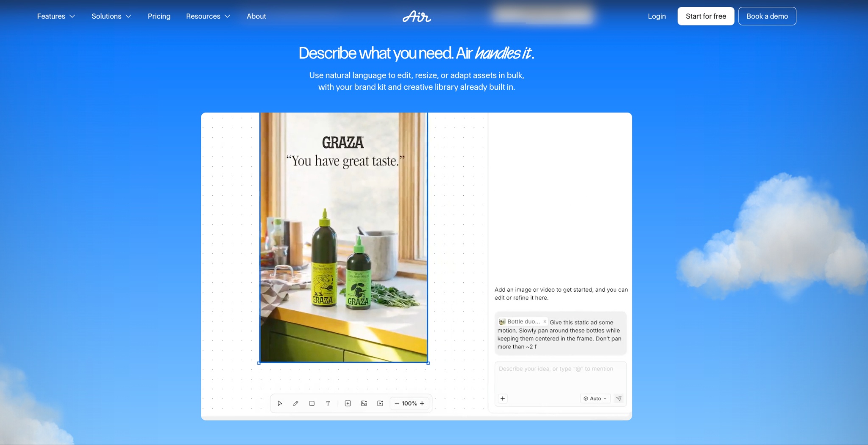Click the prompt message about panning bottles
The height and width of the screenshot is (445, 868).
560,334
